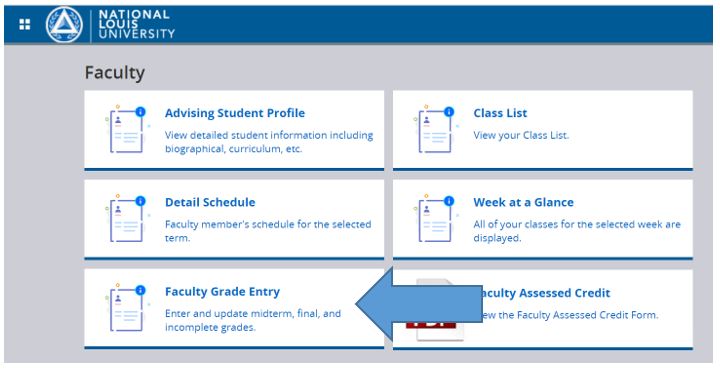
Task: Click the large blue arrow annotation
Action: 419,304
